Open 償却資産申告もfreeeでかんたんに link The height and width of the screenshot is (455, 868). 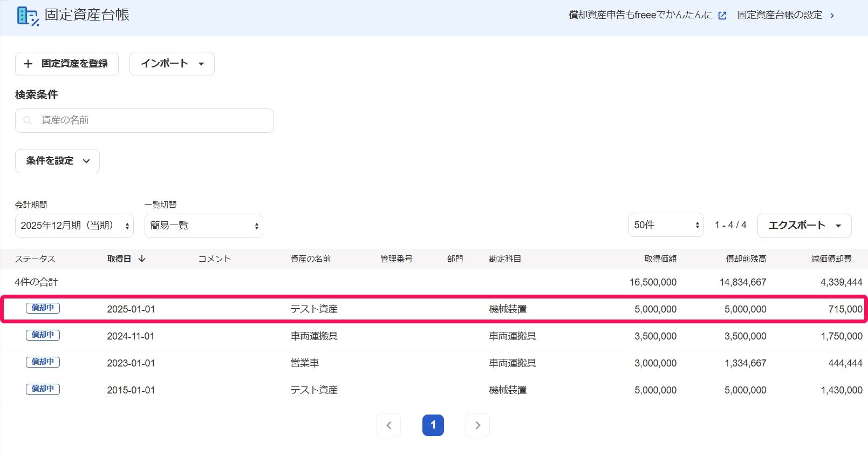[x=640, y=15]
